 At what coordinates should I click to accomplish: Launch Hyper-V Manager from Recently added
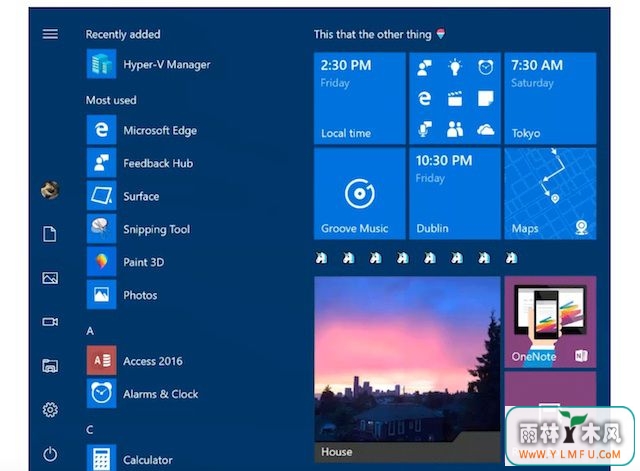coord(149,64)
